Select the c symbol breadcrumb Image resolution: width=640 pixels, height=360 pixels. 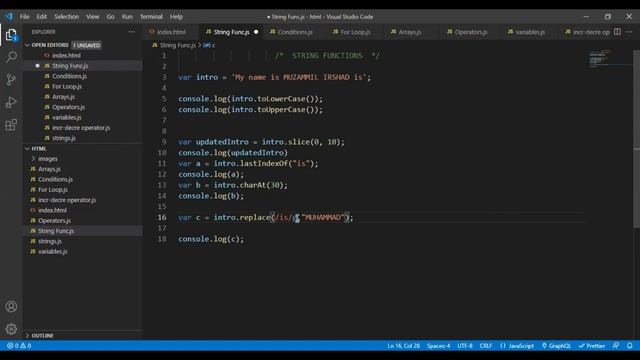pos(209,45)
